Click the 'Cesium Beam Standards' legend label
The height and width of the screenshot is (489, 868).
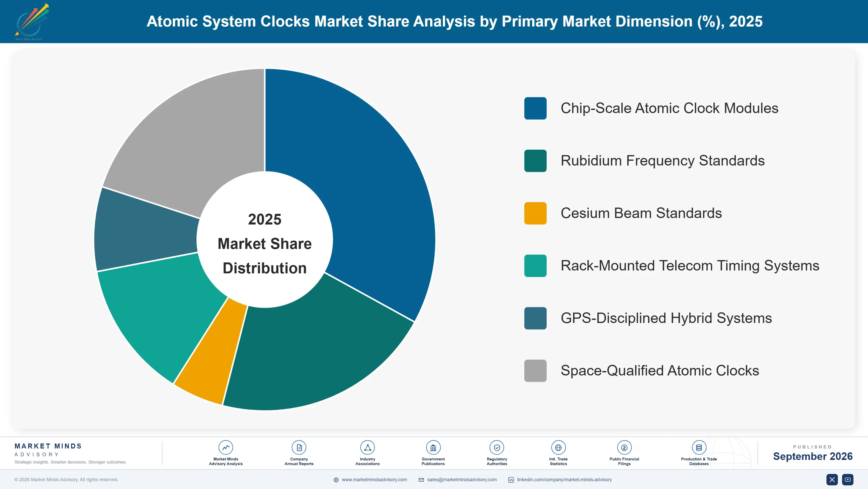coord(641,213)
